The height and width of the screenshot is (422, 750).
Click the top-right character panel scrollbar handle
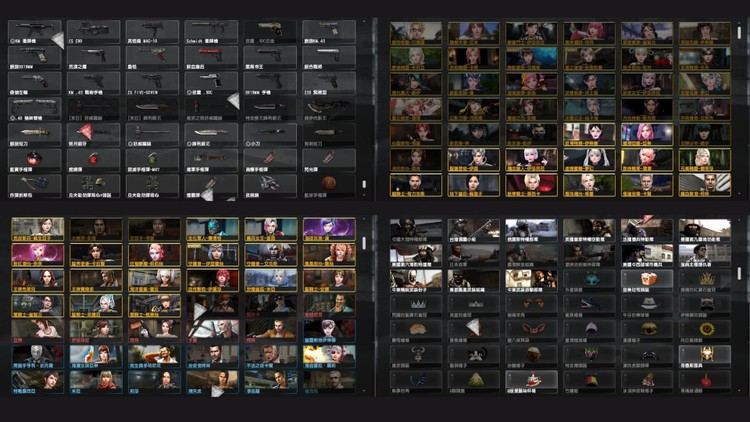[x=739, y=33]
